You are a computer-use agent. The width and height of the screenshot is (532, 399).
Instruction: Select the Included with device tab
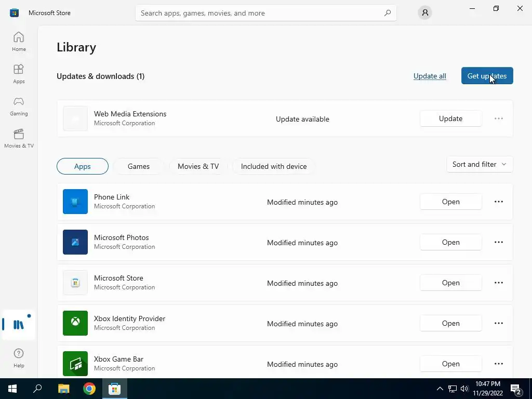(x=274, y=166)
